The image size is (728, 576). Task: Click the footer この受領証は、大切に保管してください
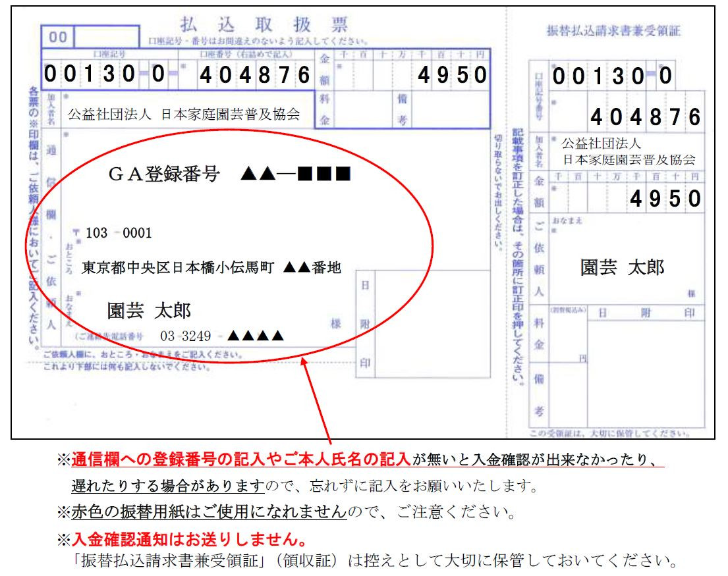(x=609, y=434)
